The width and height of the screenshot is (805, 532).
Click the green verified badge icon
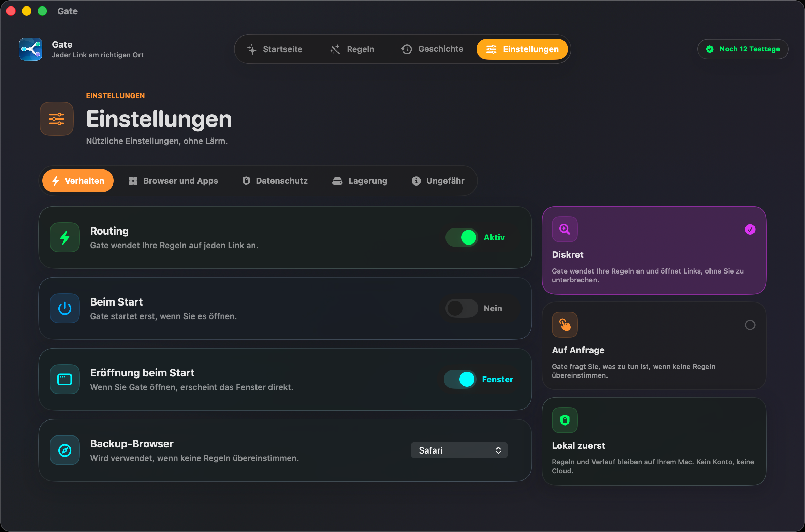click(710, 49)
